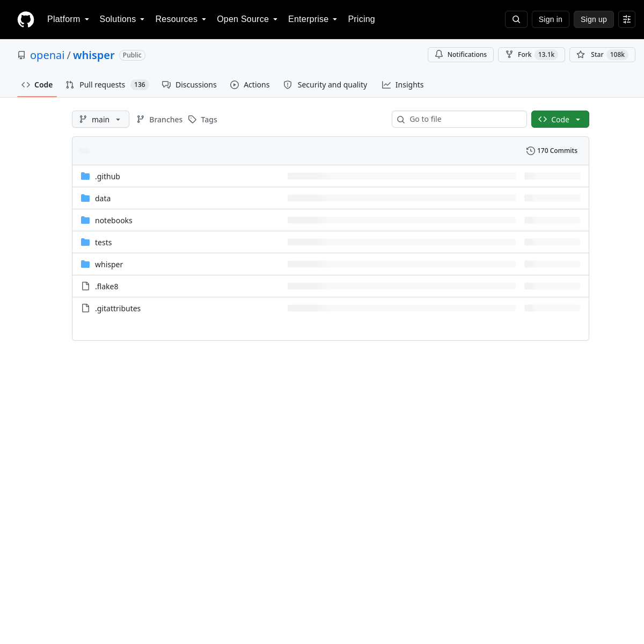
Task: Open the openai owner link
Action: coord(47,55)
